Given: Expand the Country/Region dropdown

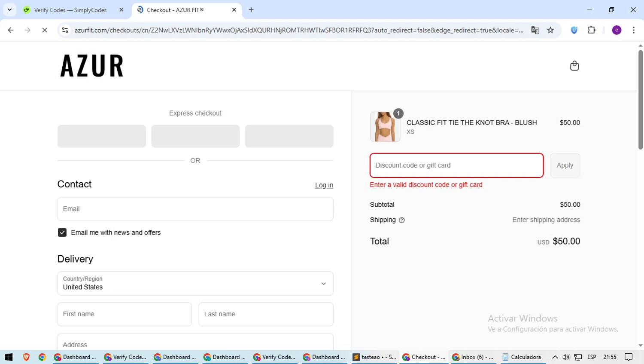Looking at the screenshot, I should 195,283.
